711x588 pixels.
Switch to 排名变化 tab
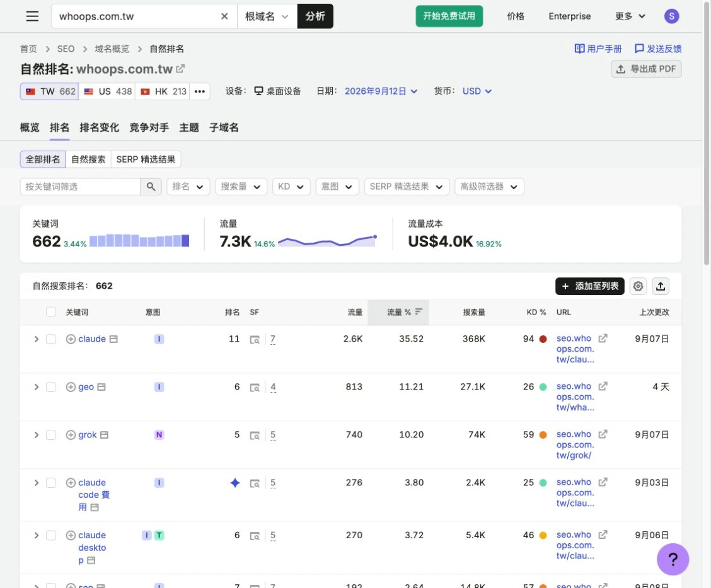click(100, 127)
